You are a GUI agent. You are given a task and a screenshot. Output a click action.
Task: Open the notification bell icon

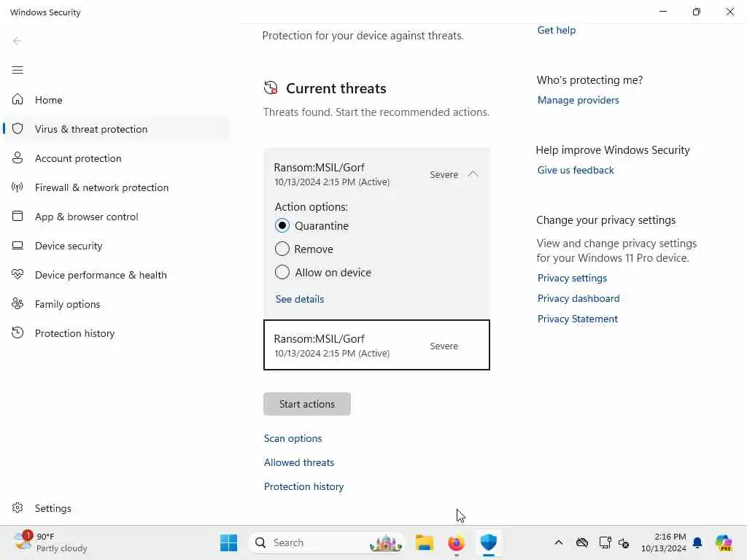[x=697, y=542]
